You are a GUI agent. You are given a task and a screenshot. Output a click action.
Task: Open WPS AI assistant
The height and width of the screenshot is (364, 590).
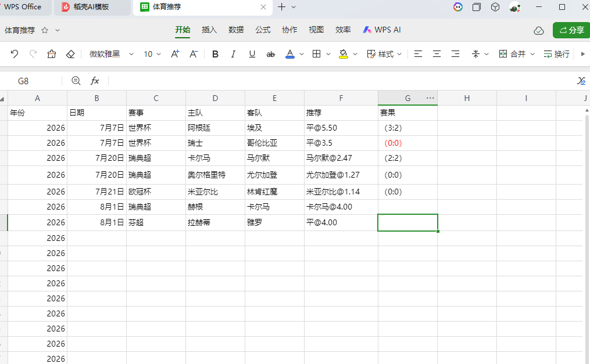coord(381,30)
